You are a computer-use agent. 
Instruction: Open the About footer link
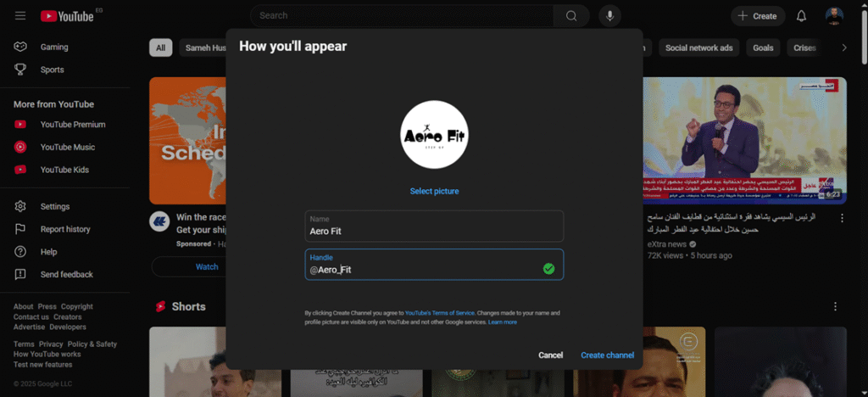(23, 307)
